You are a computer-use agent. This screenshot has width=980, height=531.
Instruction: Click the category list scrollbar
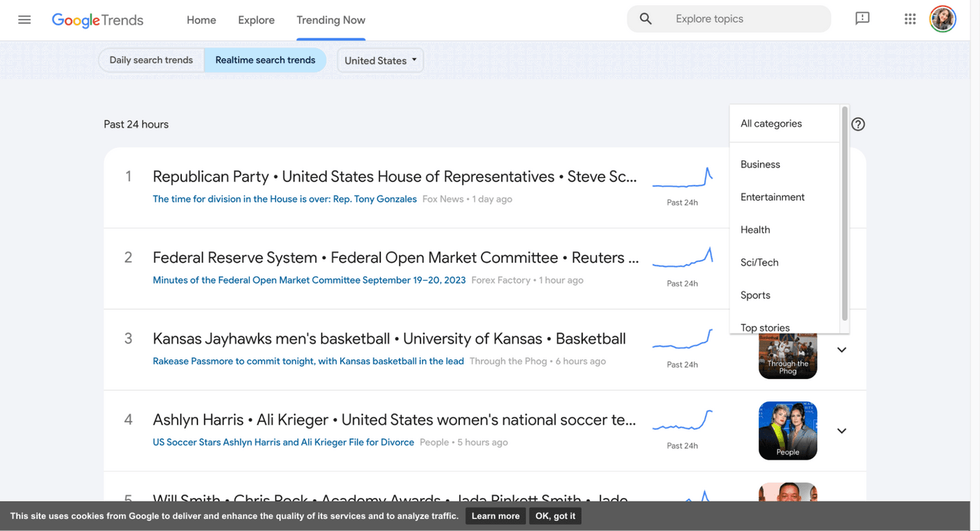click(x=845, y=210)
